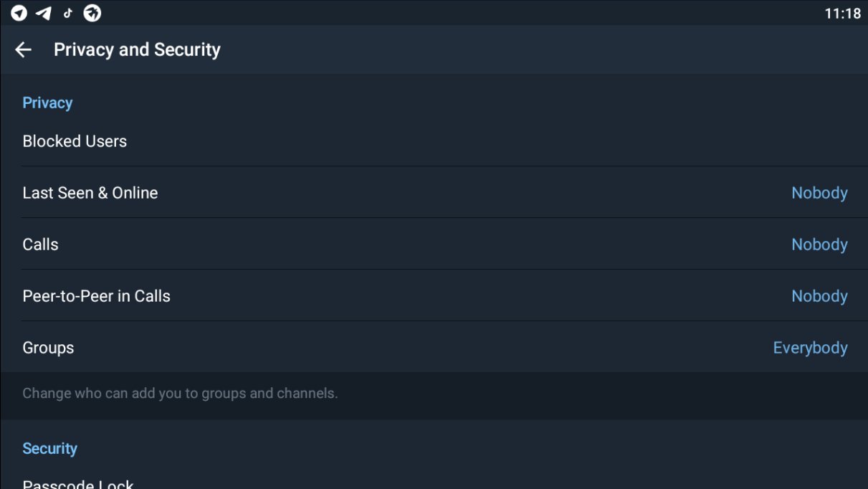Change the Calls Nobody value

click(819, 244)
